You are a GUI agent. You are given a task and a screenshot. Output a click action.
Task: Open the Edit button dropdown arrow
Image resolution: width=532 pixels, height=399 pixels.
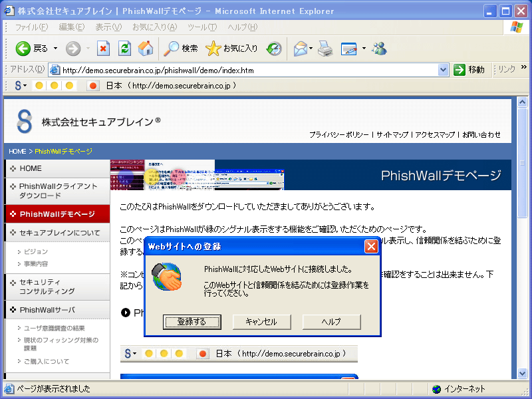point(364,49)
